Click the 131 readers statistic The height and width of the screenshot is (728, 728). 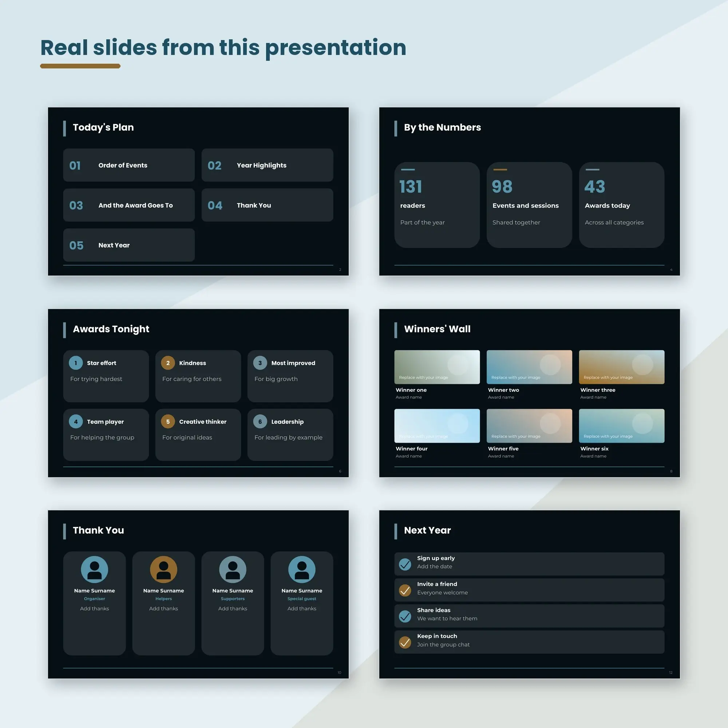click(x=437, y=205)
